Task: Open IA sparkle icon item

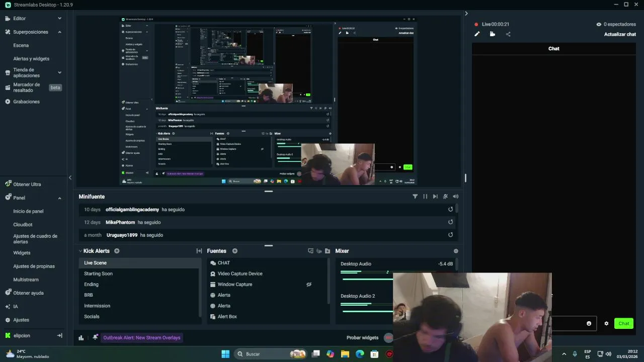Action: pyautogui.click(x=8, y=306)
